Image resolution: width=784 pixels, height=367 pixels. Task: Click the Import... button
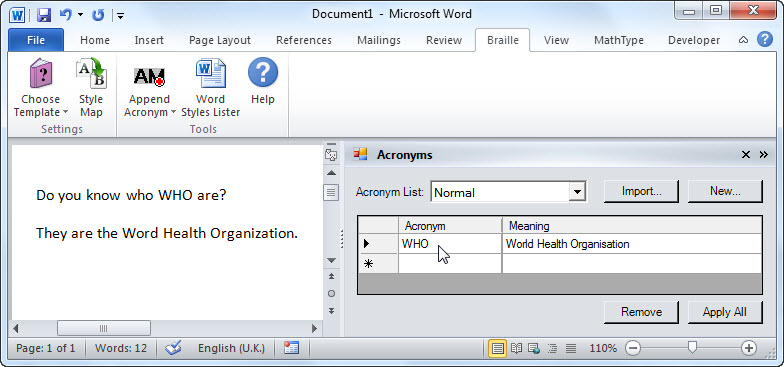(x=642, y=192)
